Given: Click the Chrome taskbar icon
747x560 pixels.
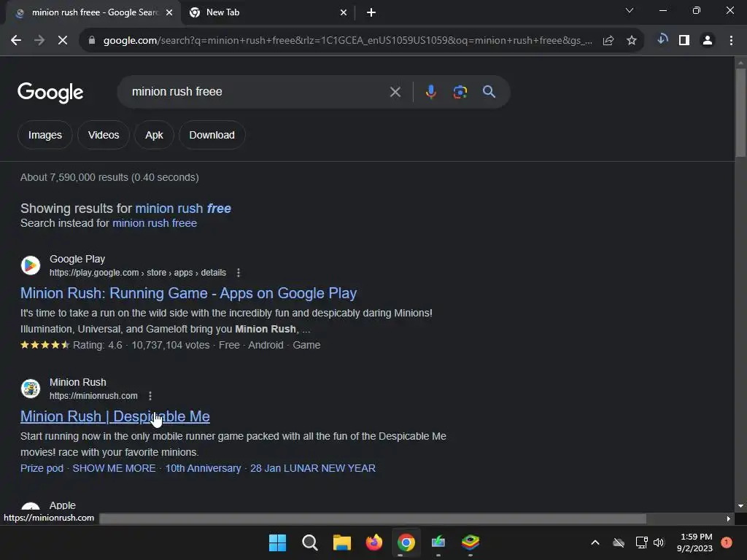Looking at the screenshot, I should pos(406,542).
